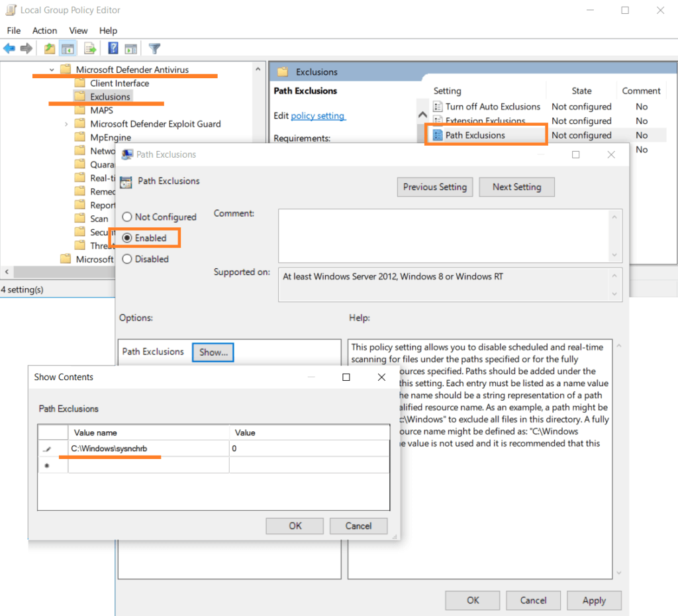This screenshot has height=616, width=678.
Task: Click the Exclusions folder icon in the right pane header
Action: 283,72
